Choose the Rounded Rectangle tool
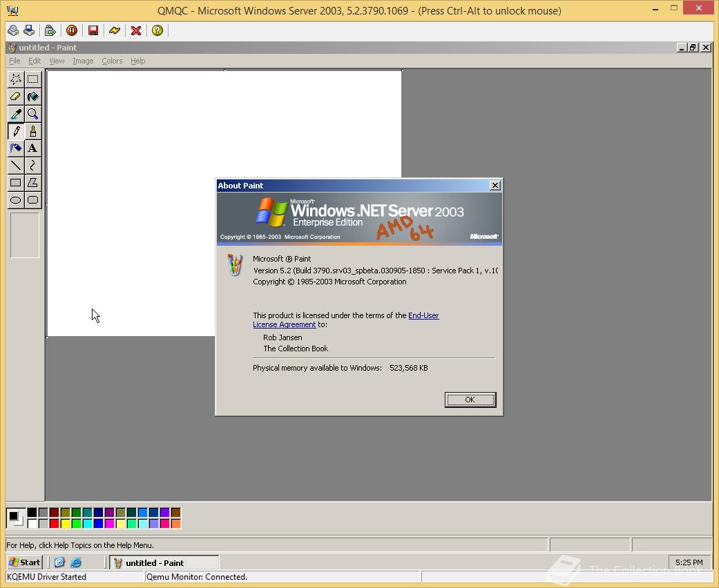This screenshot has height=588, width=719. (32, 200)
